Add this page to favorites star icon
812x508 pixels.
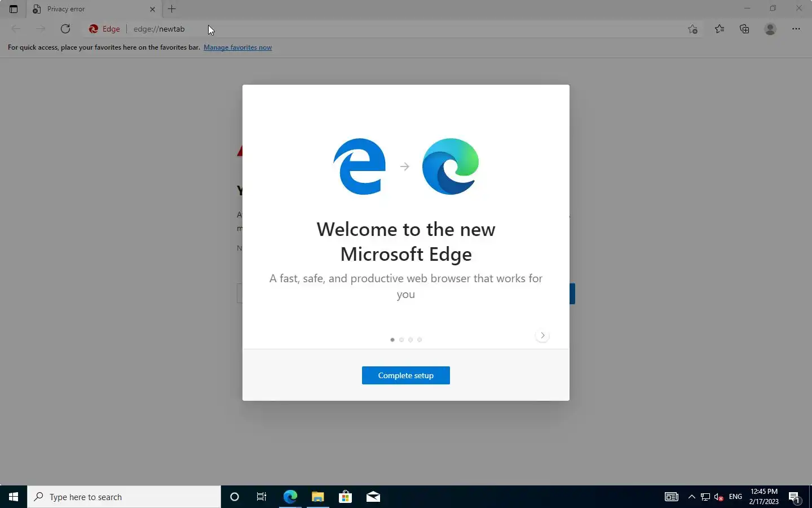click(x=692, y=29)
